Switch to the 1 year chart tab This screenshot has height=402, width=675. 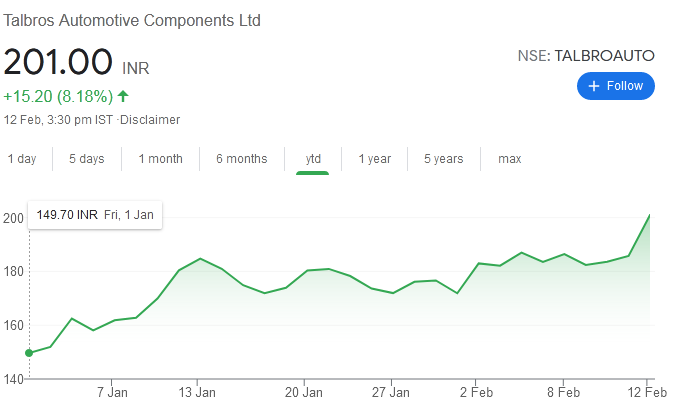374,159
